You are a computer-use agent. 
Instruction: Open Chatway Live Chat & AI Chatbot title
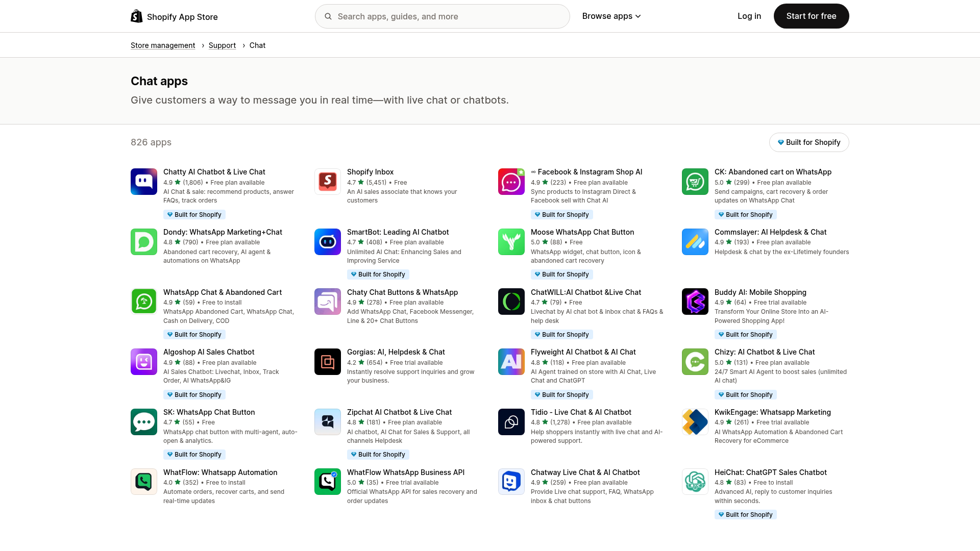[585, 472]
